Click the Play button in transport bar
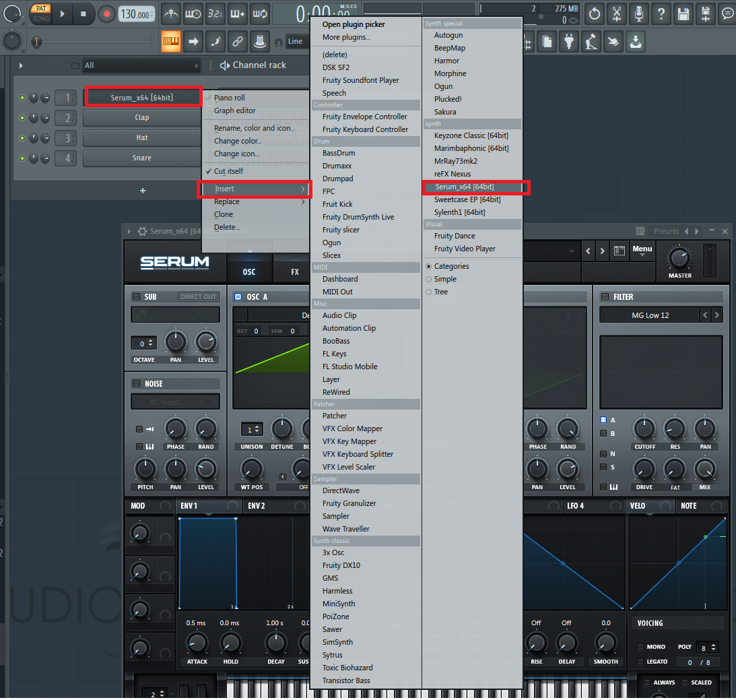 click(62, 14)
